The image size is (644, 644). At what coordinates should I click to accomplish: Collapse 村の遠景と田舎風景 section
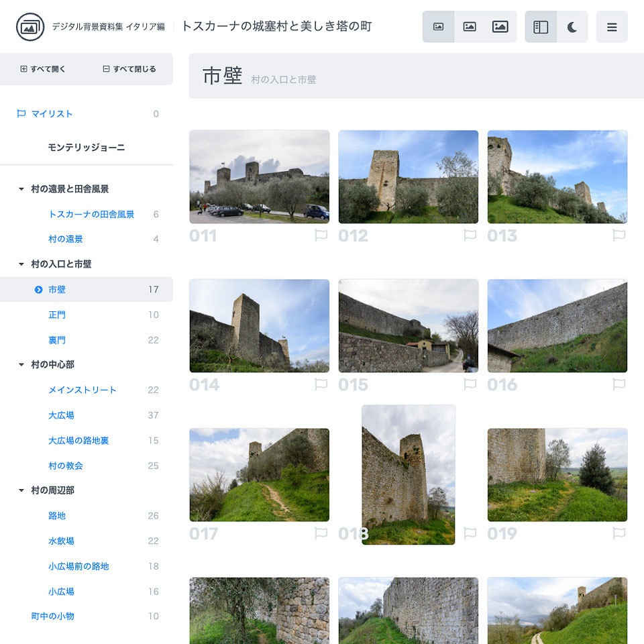21,189
